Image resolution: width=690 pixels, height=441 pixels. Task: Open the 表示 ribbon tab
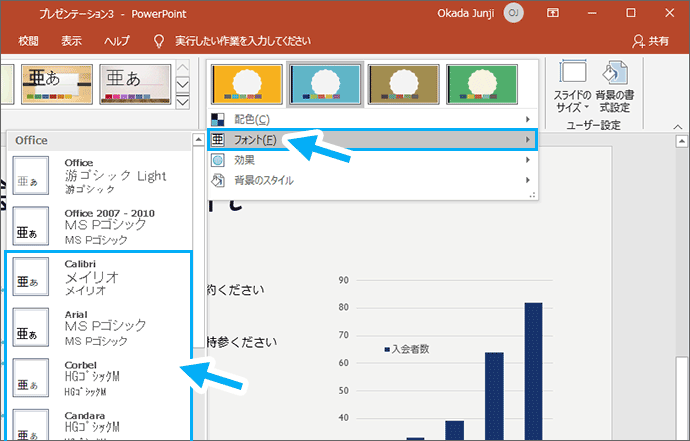click(x=71, y=41)
